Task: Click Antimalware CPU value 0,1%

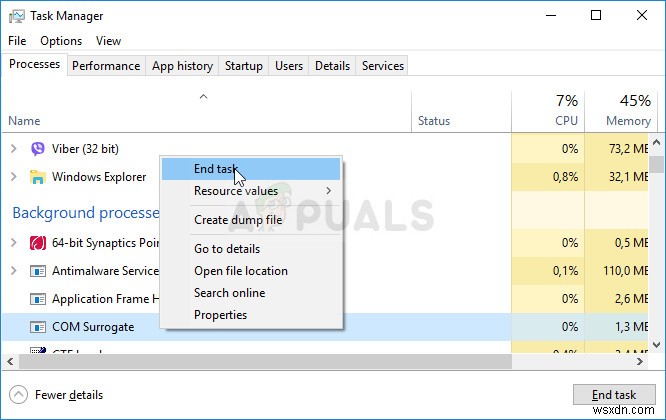Action: (x=565, y=271)
